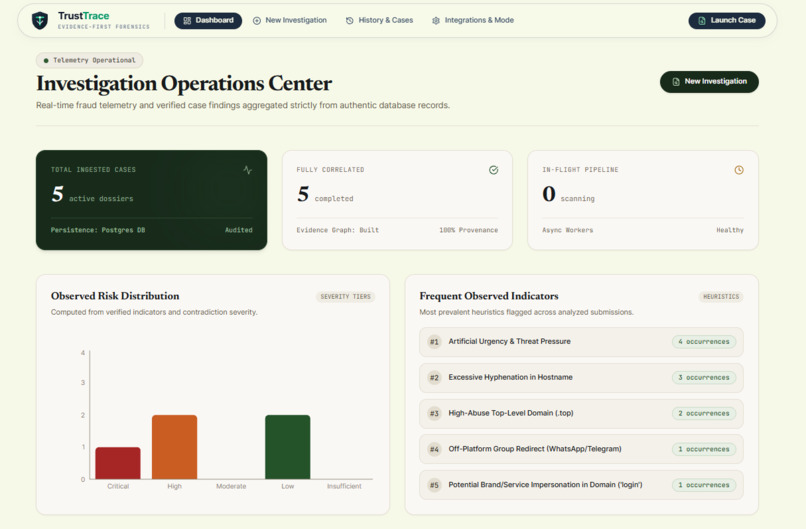This screenshot has height=529, width=806.
Task: Click the TrustTrace shield logo
Action: coord(40,21)
